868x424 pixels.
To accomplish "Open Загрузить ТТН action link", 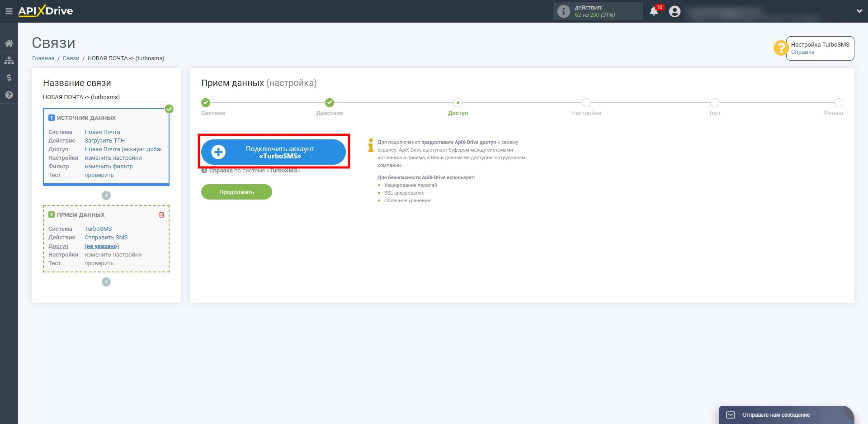I will coord(104,141).
